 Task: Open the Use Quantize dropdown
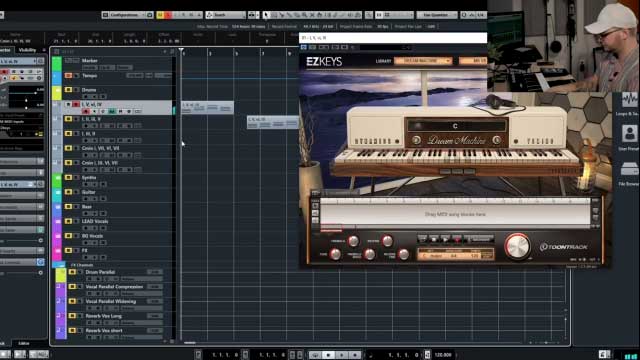[x=437, y=15]
